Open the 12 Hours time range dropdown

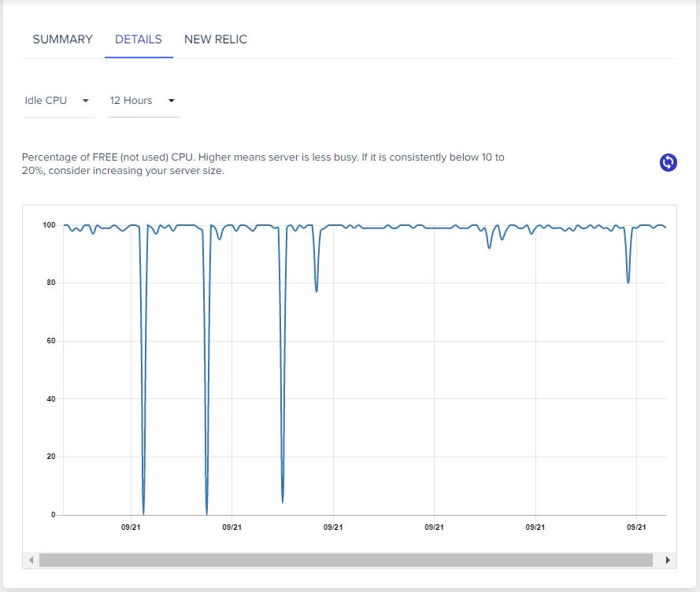[x=143, y=101]
